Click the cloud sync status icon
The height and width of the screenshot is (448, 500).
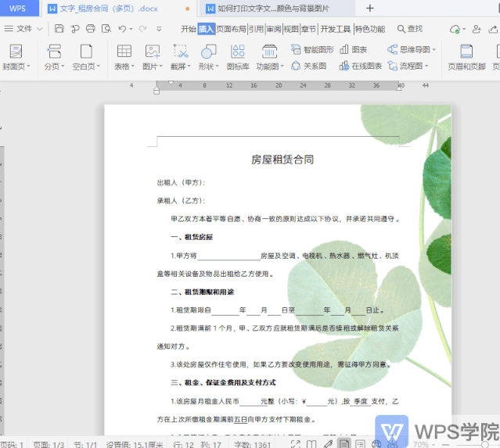(455, 29)
